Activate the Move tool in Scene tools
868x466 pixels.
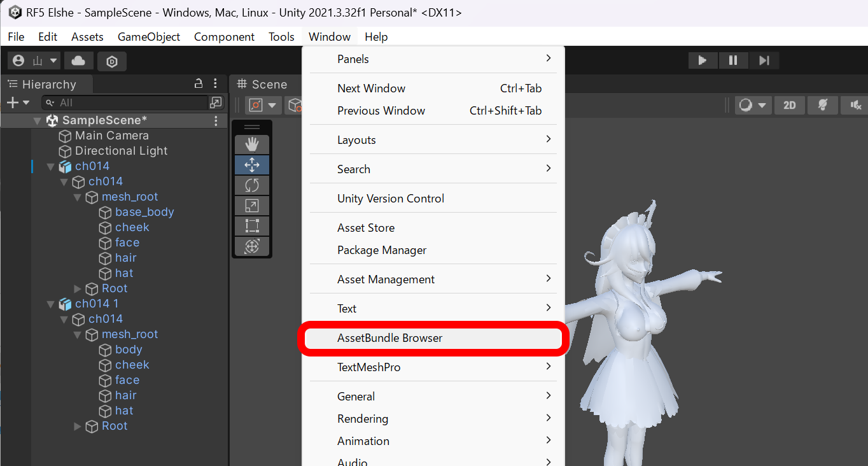pos(252,165)
